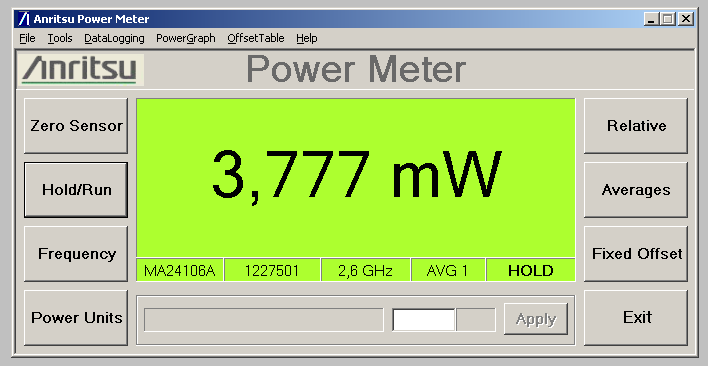Close the Anritsu Power Meter window
This screenshot has width=708, height=366.
pyautogui.click(x=686, y=19)
